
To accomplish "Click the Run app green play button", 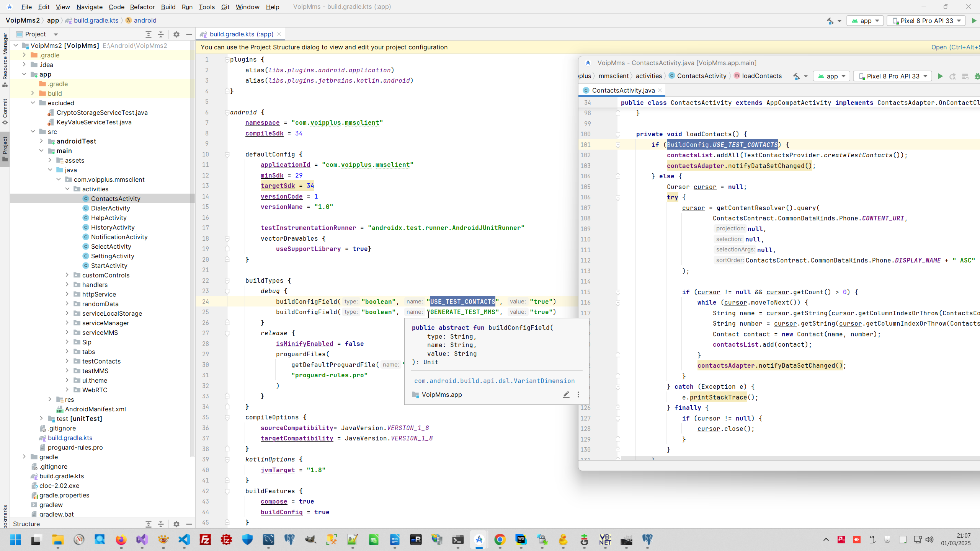I will [974, 21].
